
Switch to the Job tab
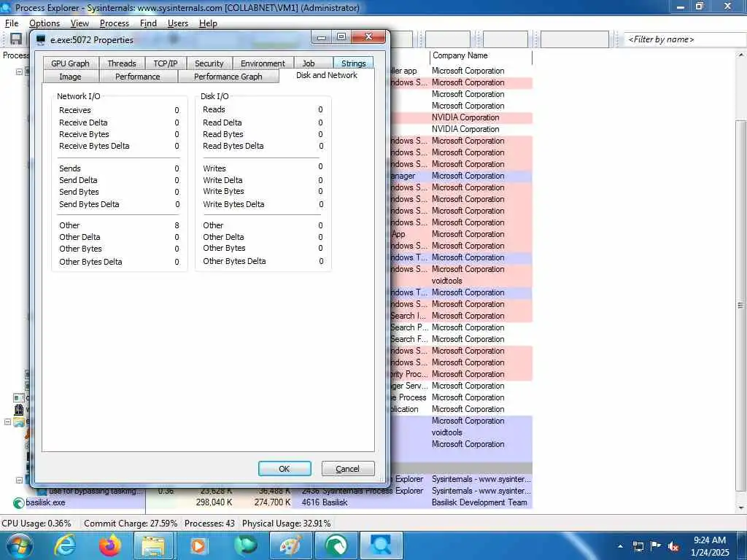309,63
